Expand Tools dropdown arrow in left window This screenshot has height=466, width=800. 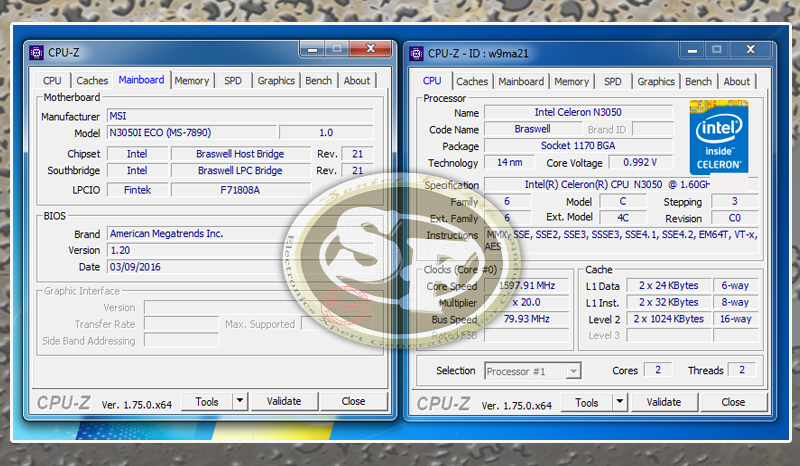click(240, 402)
